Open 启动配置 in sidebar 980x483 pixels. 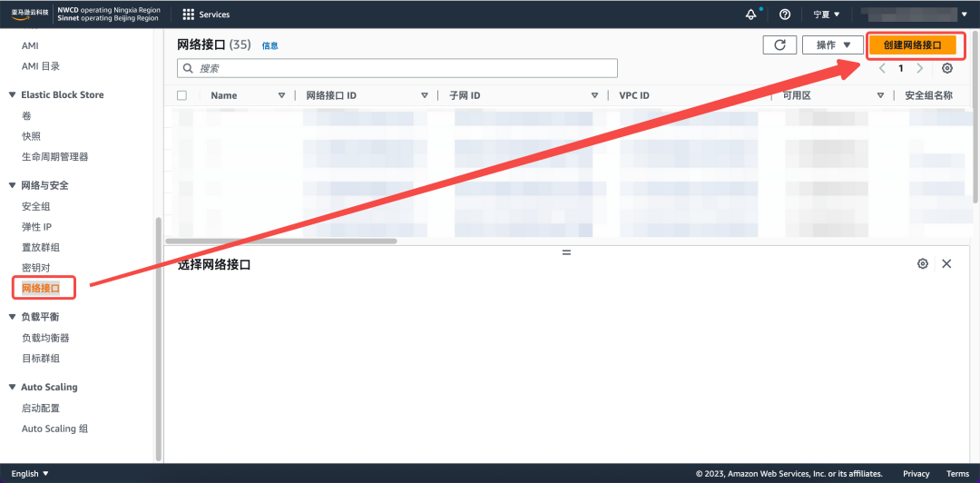[x=41, y=409]
